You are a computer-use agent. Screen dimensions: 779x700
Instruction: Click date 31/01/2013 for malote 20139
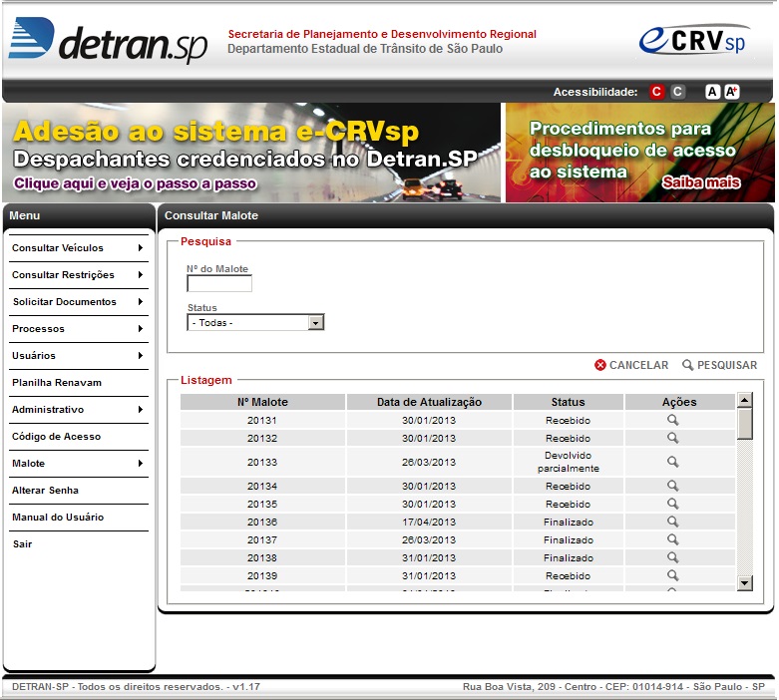(x=429, y=575)
